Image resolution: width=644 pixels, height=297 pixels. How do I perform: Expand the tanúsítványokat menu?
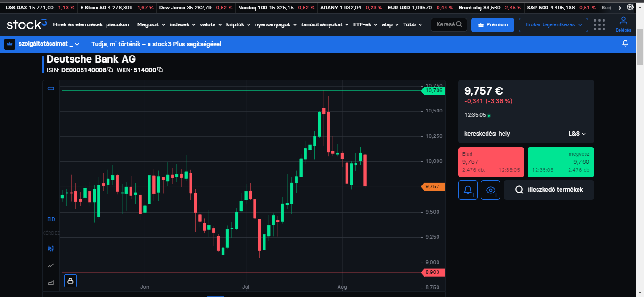(325, 24)
